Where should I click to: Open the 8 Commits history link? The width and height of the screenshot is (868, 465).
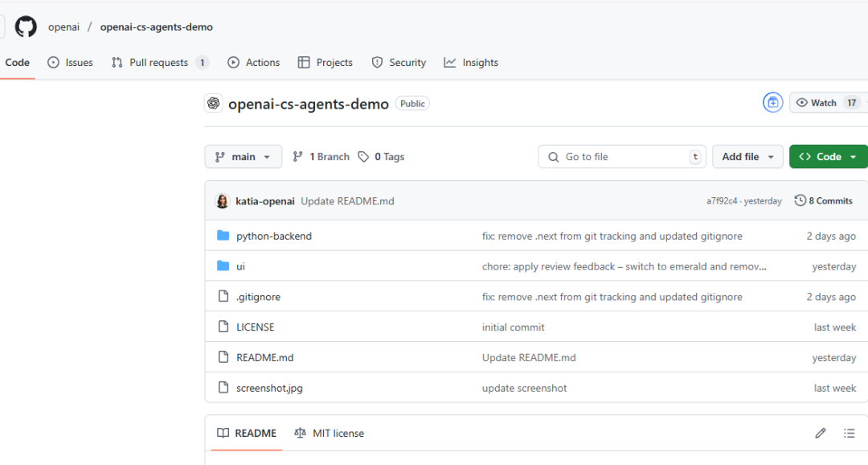824,200
